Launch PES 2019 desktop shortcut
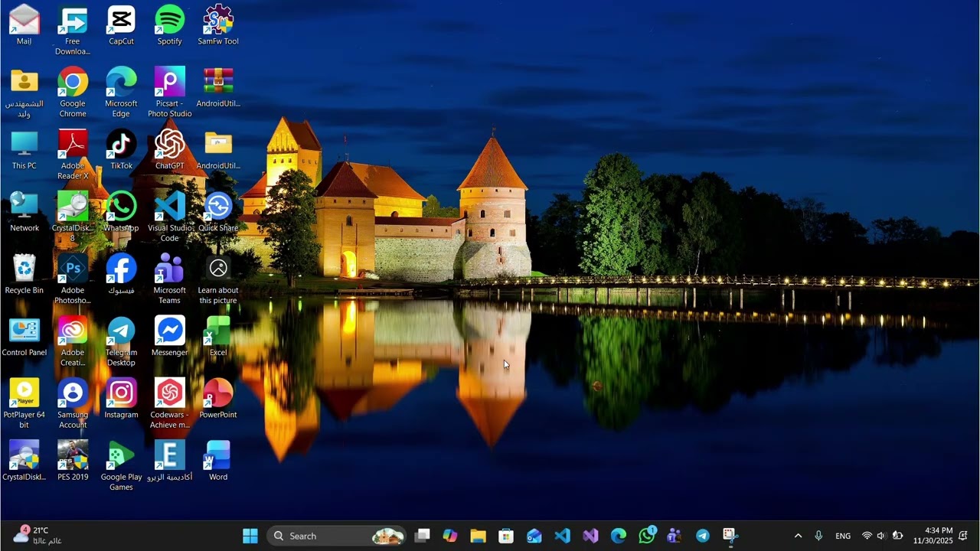Viewport: 980px width, 551px height. (x=73, y=461)
